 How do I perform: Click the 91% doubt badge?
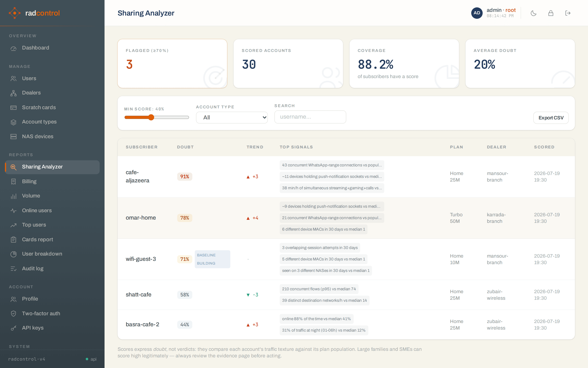(185, 177)
